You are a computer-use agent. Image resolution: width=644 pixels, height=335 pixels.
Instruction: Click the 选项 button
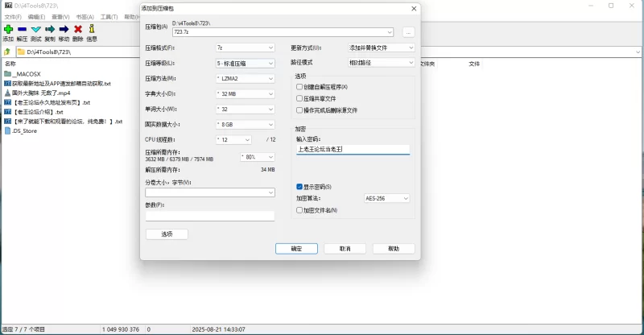pos(167,234)
